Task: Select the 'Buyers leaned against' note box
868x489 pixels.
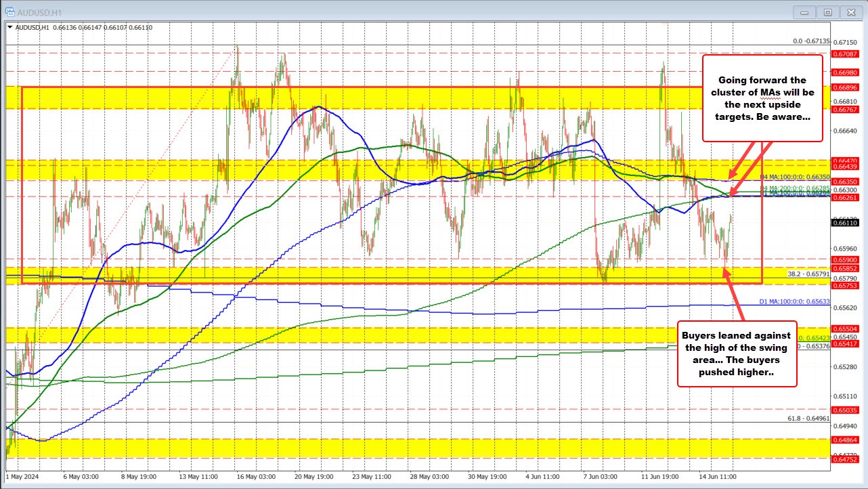Action: coord(736,353)
